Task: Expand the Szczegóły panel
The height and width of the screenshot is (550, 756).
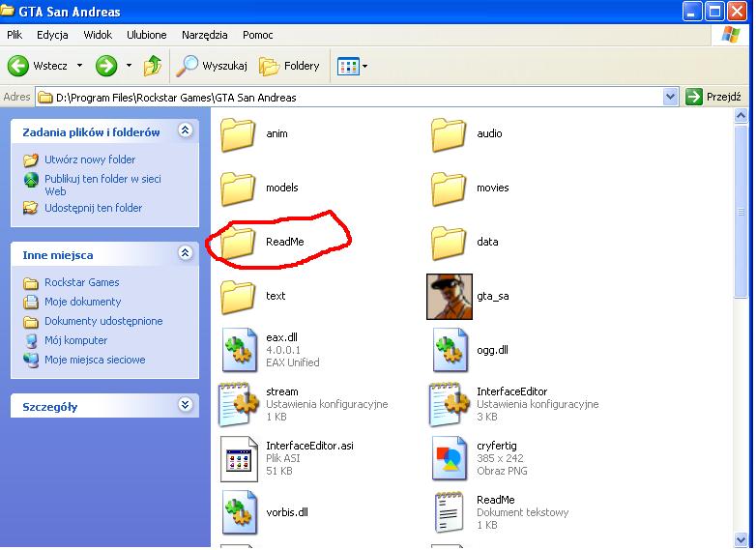Action: (x=186, y=404)
